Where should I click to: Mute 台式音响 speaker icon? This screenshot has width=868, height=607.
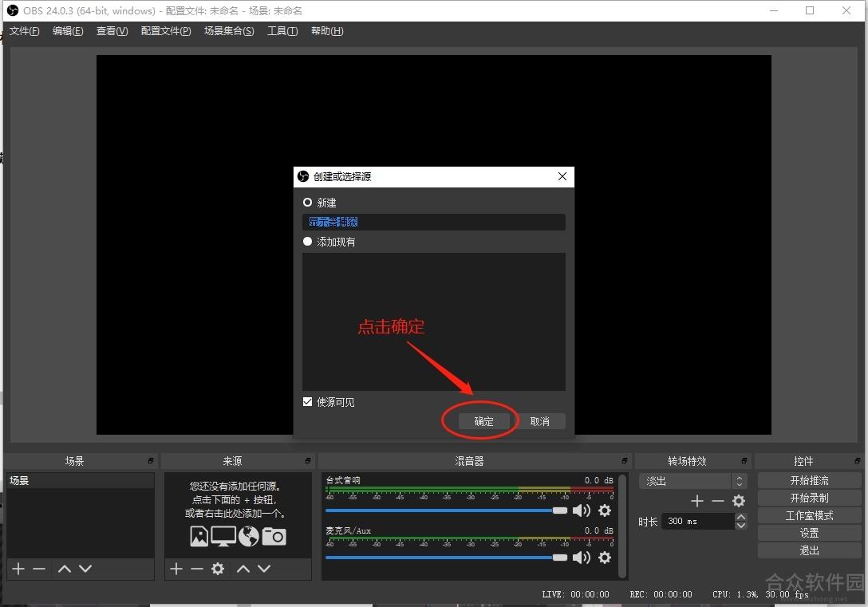582,510
